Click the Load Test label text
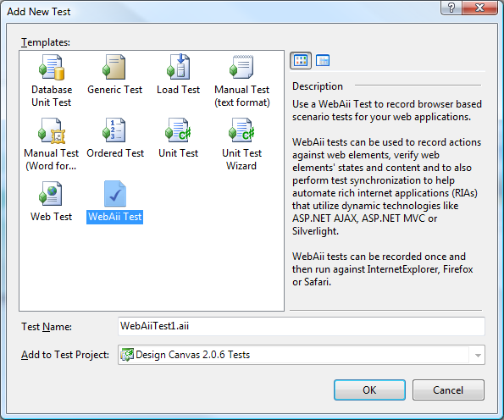 (179, 90)
